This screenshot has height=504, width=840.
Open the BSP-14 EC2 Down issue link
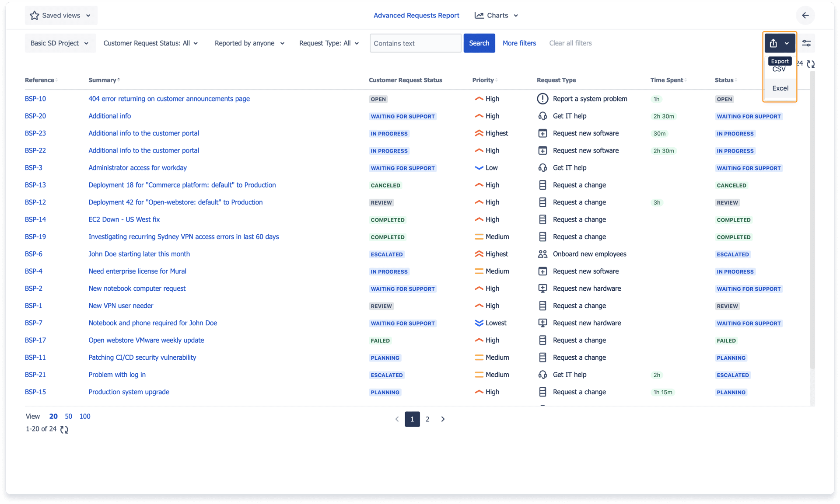(x=124, y=219)
